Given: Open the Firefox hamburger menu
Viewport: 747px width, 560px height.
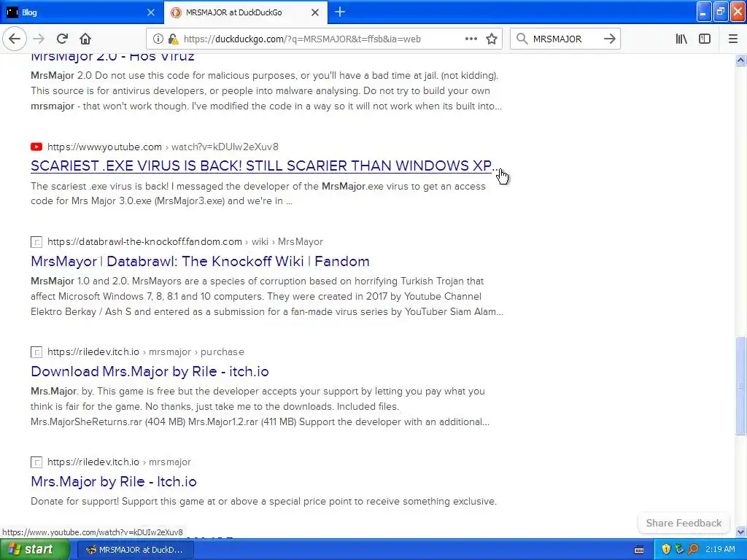Looking at the screenshot, I should coord(732,39).
